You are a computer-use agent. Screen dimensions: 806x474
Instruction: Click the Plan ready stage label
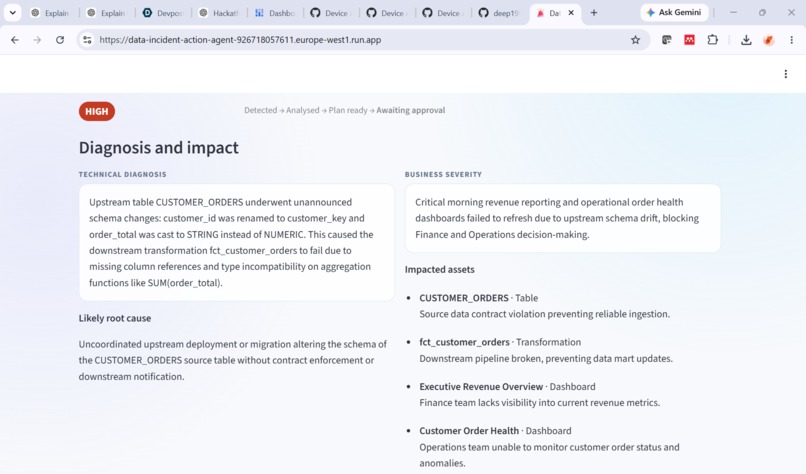(x=348, y=110)
